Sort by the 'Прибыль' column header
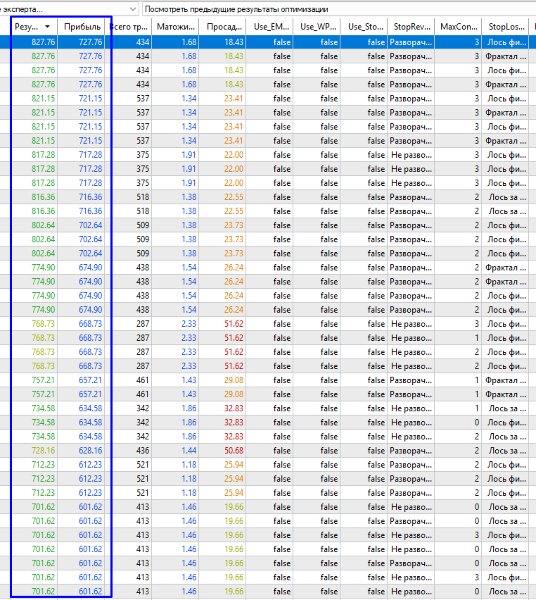Viewport: 536px width, 600px height. 81,27
